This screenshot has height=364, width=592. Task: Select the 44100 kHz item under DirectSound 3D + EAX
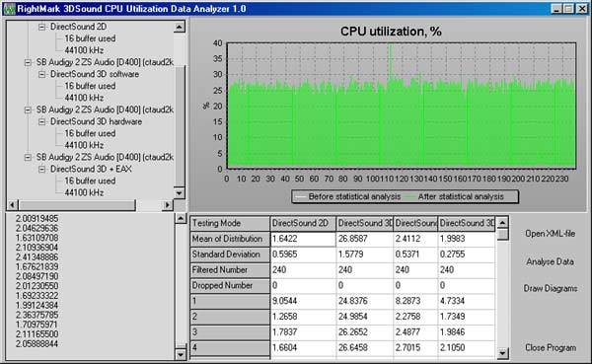pos(84,192)
